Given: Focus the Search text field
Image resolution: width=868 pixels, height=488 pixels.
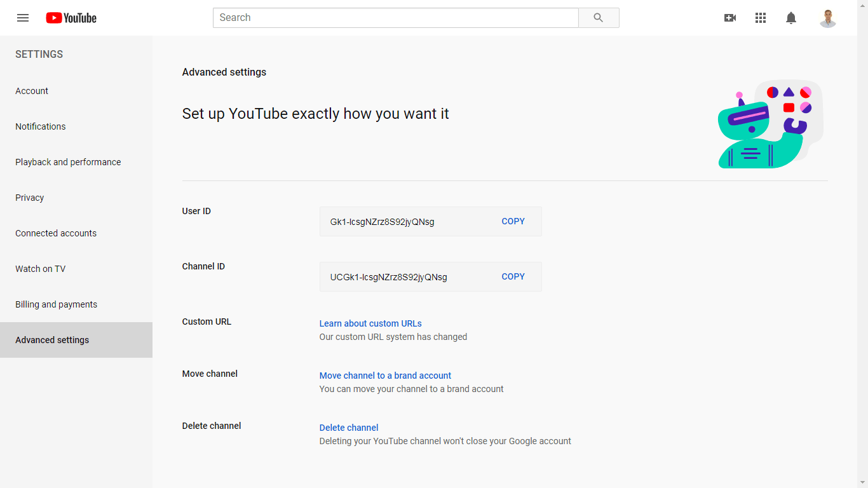Looking at the screenshot, I should (395, 18).
